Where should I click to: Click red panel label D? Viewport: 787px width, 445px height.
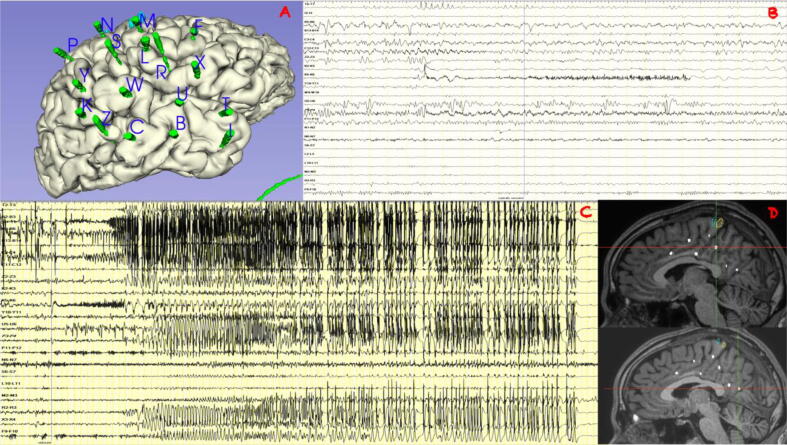tap(773, 212)
